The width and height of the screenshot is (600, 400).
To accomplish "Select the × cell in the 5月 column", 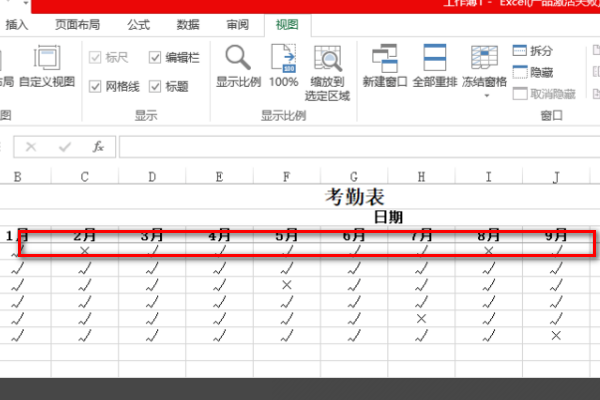I will pyautogui.click(x=287, y=285).
